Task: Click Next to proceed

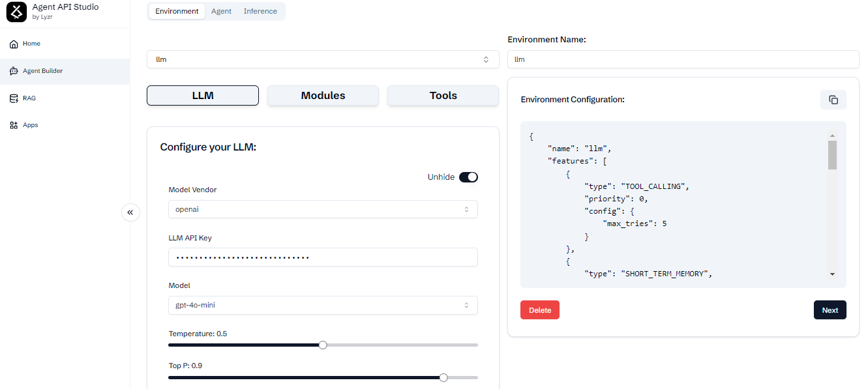Action: coord(830,310)
